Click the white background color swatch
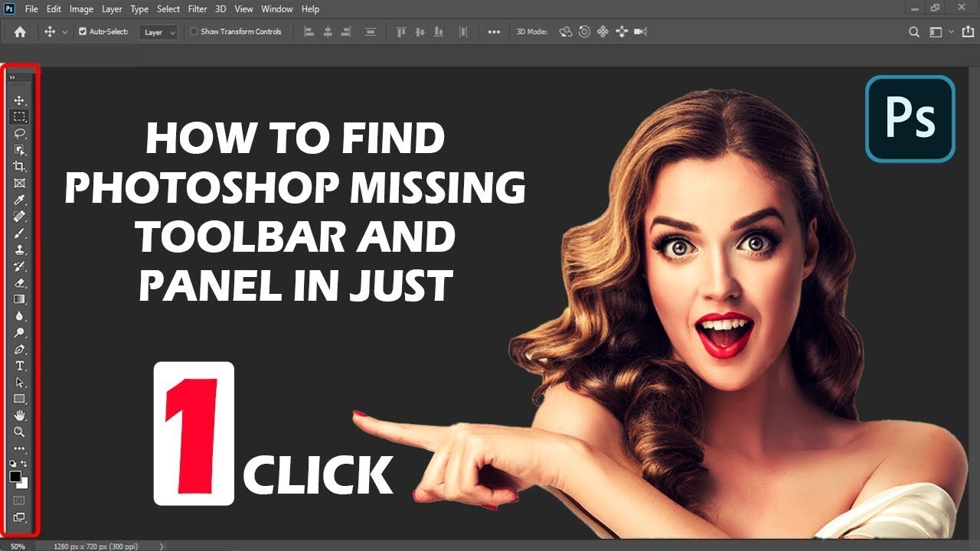The height and width of the screenshot is (551, 980). 24,484
